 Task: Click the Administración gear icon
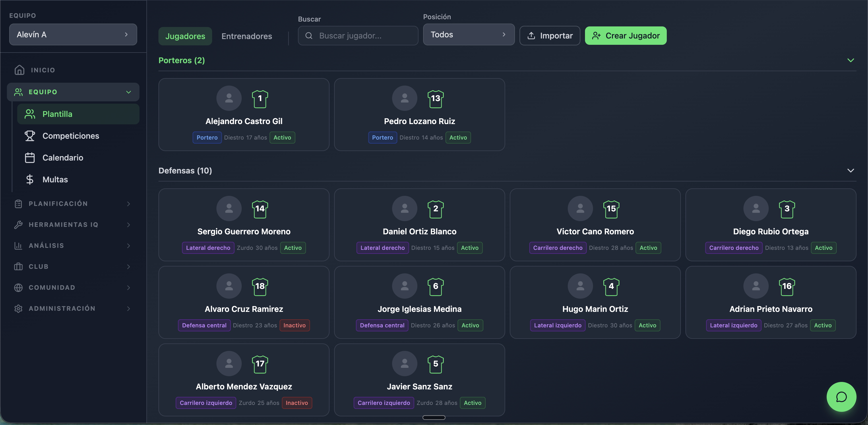click(19, 308)
